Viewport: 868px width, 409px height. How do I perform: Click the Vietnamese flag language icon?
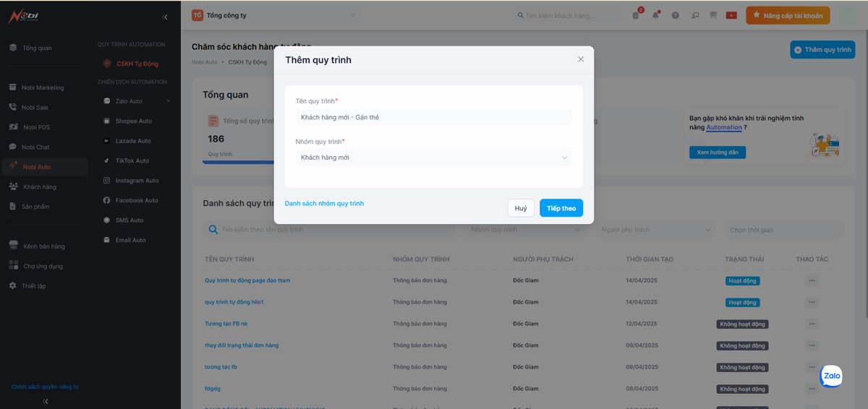(731, 15)
